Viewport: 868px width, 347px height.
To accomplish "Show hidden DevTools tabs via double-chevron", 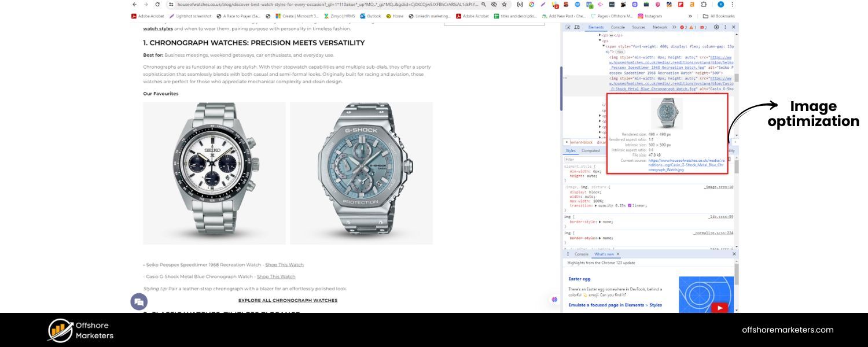I will 674,27.
